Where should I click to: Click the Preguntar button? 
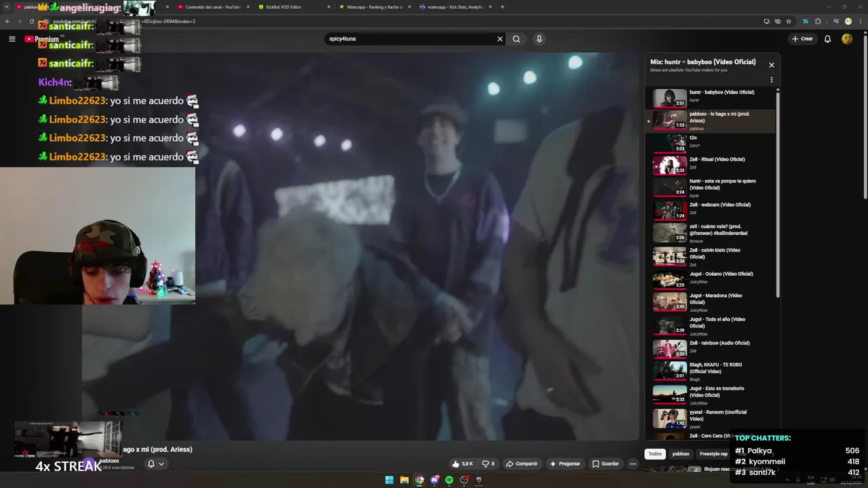pos(564,464)
